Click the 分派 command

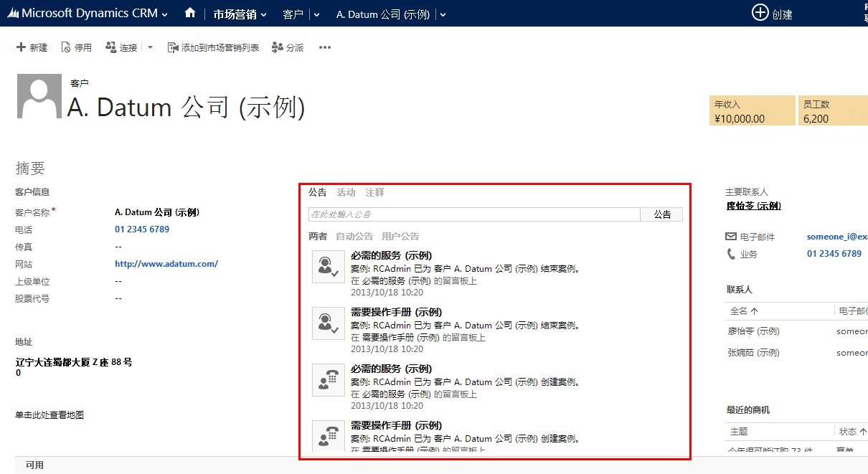[x=288, y=47]
